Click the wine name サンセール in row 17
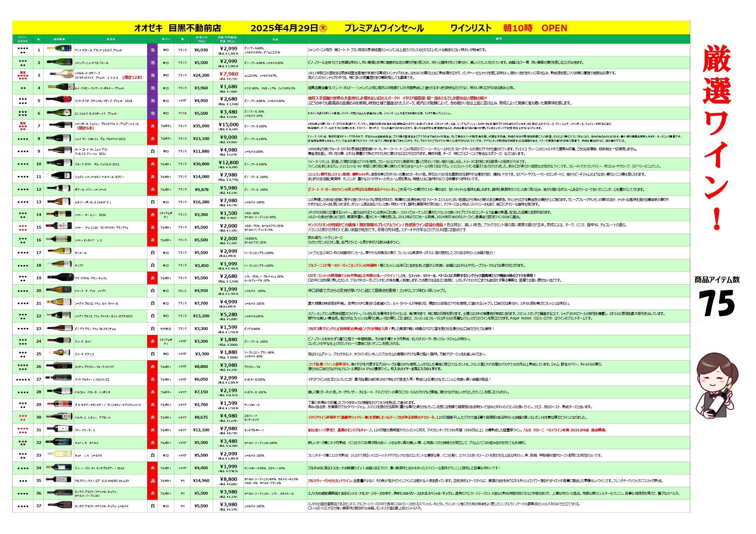 (81, 253)
